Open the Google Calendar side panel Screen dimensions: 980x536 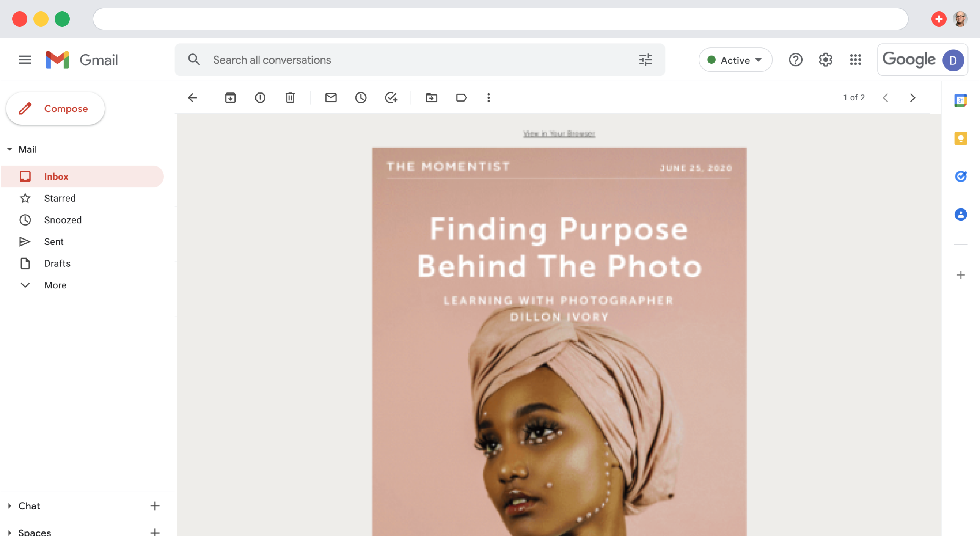coord(960,100)
